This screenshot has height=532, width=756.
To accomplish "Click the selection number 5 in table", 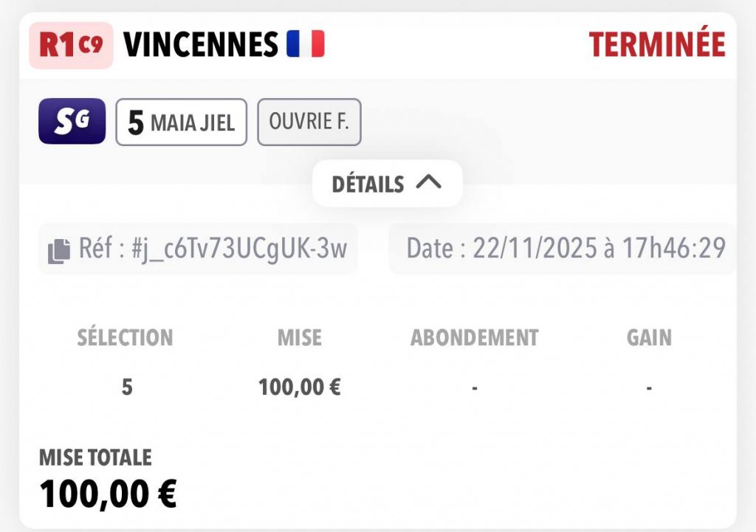I will (126, 387).
